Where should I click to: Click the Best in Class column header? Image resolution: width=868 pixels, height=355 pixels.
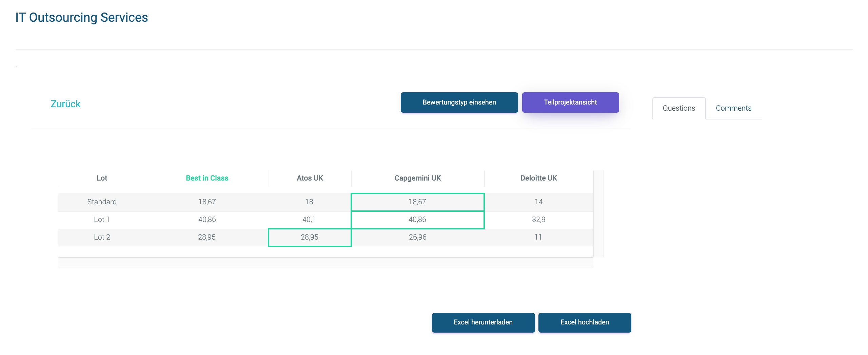coord(207,178)
